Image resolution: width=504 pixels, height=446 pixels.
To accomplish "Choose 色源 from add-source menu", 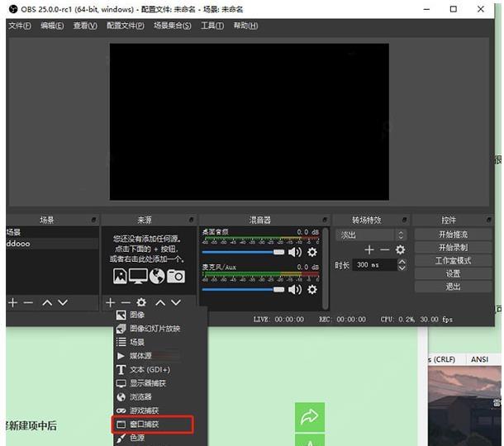I will point(160,438).
